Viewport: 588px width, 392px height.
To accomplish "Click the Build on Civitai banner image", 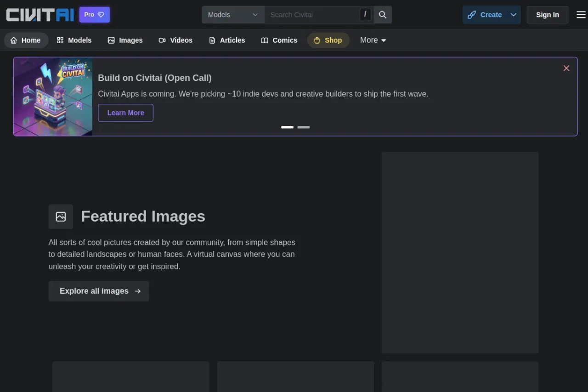I will pyautogui.click(x=53, y=97).
